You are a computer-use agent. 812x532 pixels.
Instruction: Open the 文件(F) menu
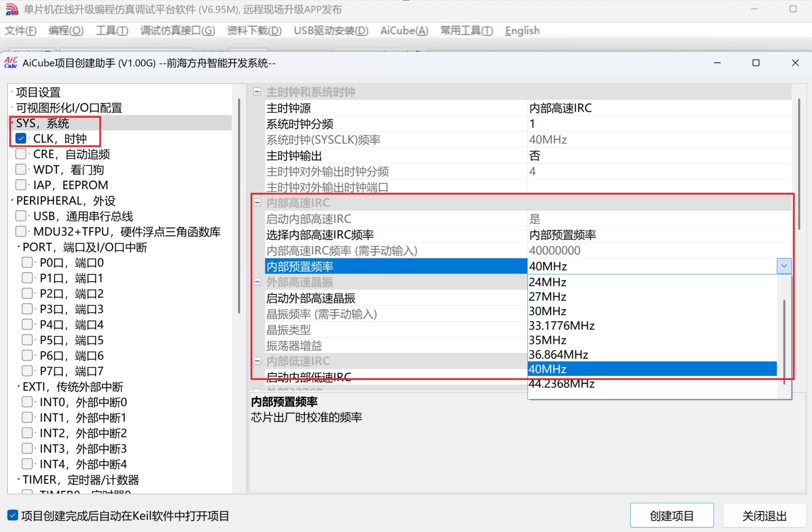click(x=20, y=31)
